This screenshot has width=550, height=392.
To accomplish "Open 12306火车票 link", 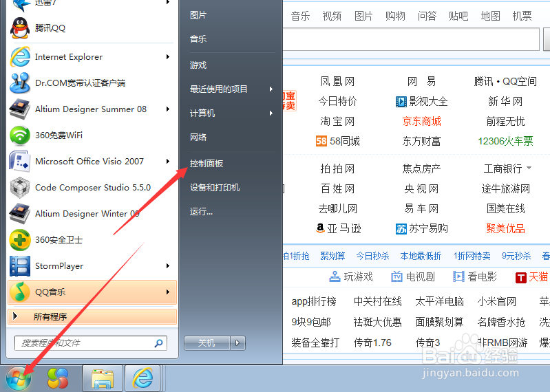I will point(505,141).
